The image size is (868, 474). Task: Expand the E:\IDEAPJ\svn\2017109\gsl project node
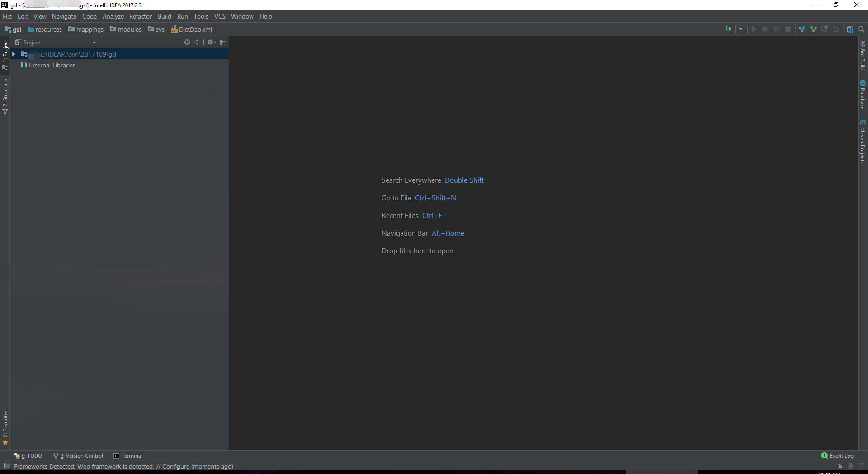tap(14, 54)
